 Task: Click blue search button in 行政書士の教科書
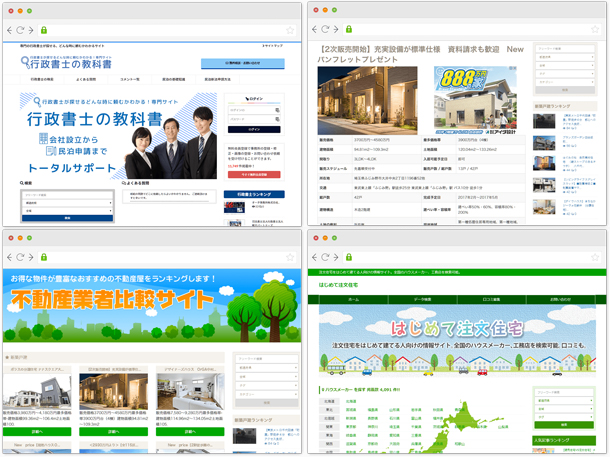pos(68,218)
